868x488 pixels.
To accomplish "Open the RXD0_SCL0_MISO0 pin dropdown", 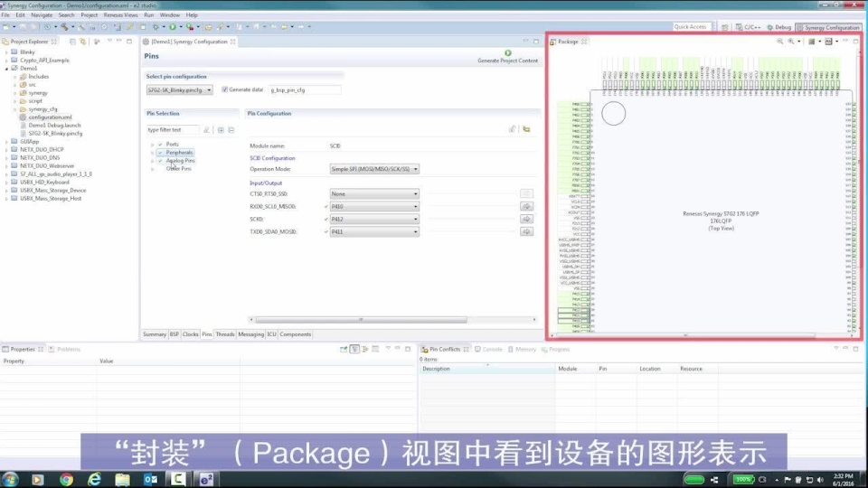I will click(374, 206).
